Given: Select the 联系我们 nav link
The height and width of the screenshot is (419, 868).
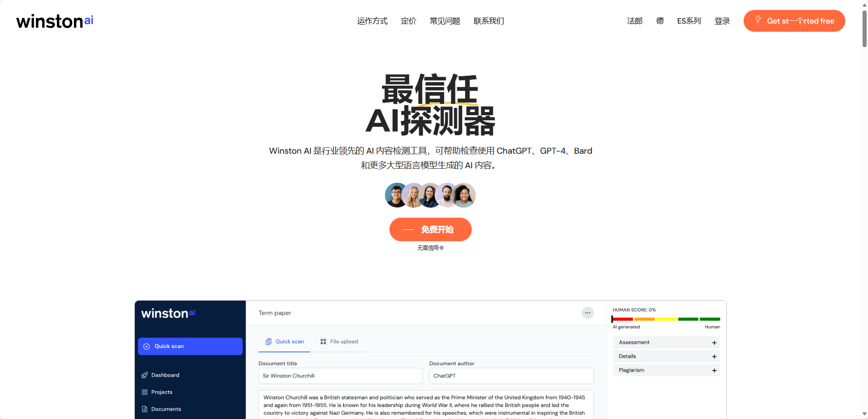Looking at the screenshot, I should click(x=489, y=21).
